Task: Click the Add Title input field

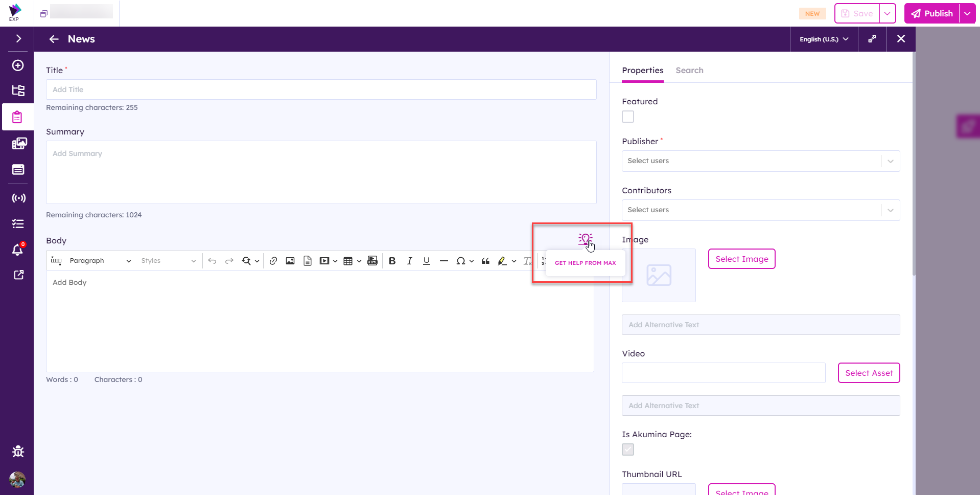Action: click(321, 89)
